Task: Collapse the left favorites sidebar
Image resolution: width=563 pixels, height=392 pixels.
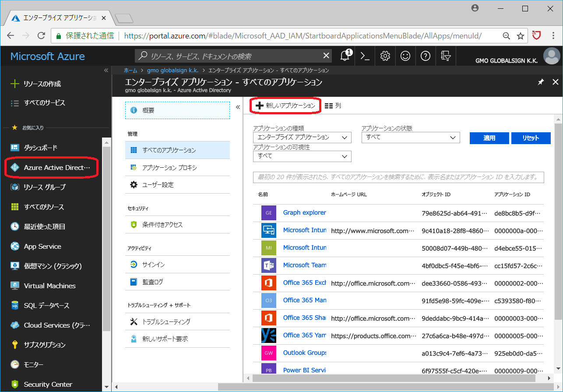Action: tap(106, 70)
